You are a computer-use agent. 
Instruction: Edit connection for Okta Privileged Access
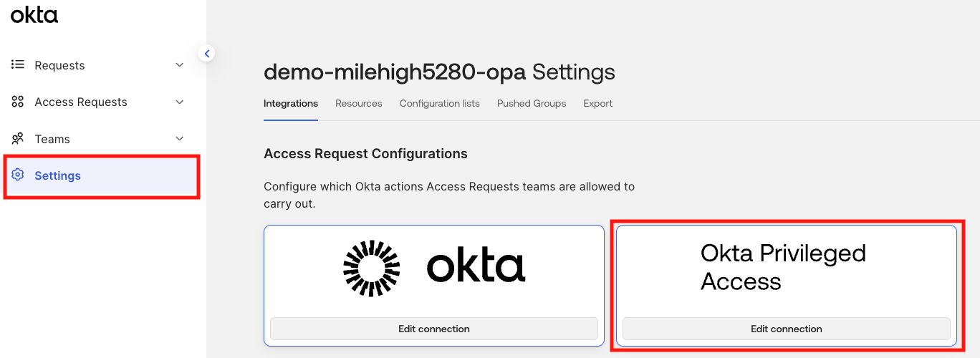tap(787, 329)
